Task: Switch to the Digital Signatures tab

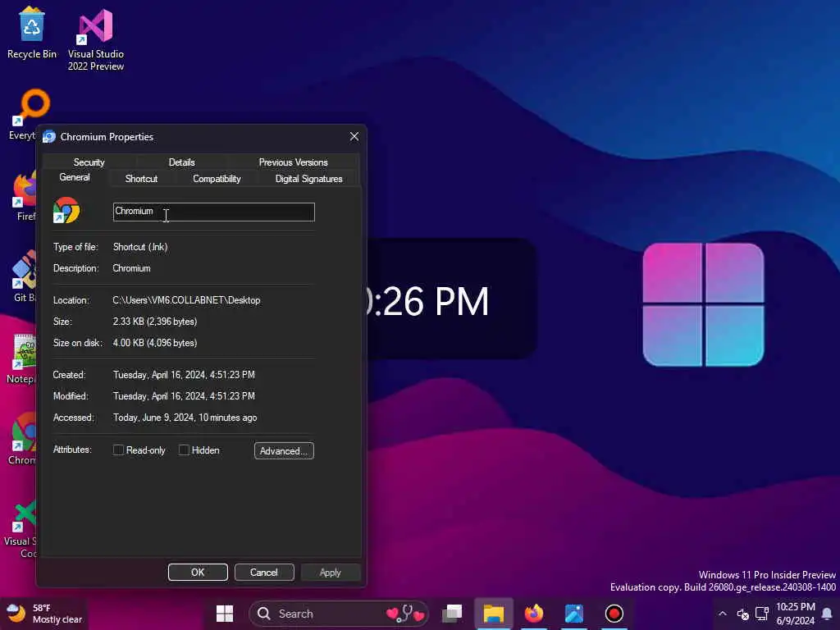Action: click(x=308, y=179)
